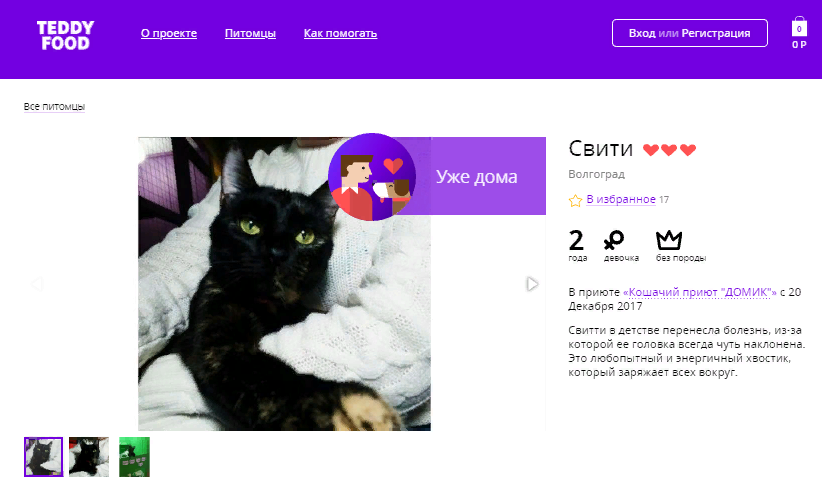Click the favorites star icon

coord(575,200)
